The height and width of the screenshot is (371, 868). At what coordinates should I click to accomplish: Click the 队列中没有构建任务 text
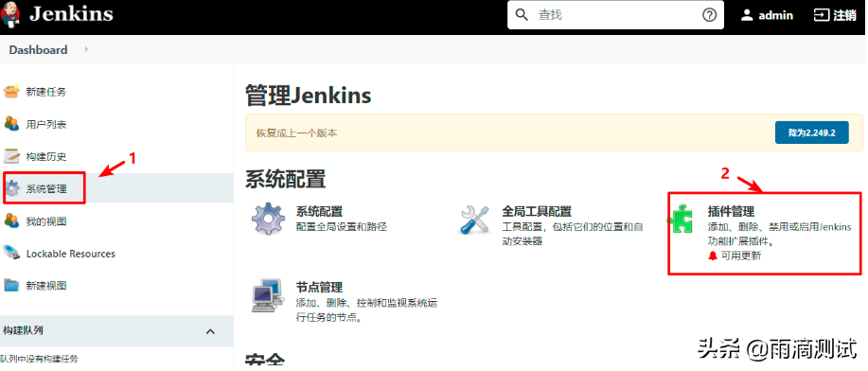[40, 359]
